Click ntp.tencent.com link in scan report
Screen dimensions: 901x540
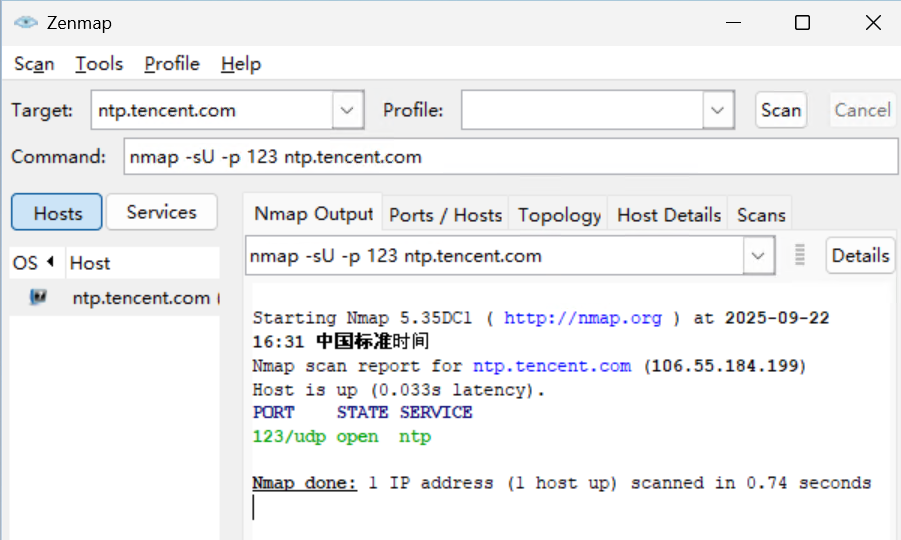click(552, 366)
